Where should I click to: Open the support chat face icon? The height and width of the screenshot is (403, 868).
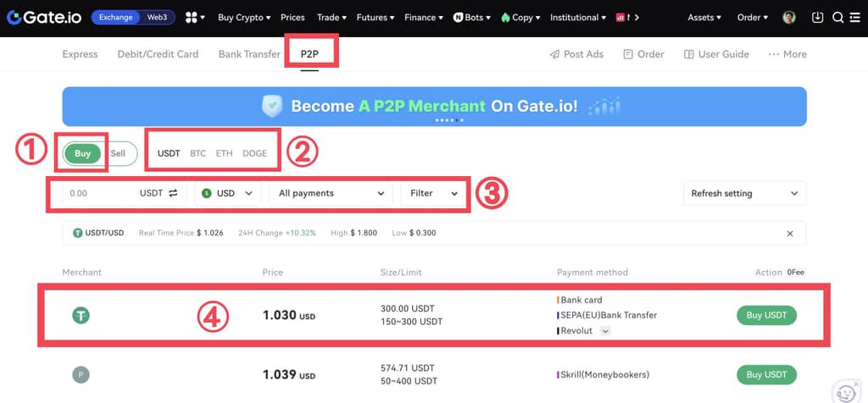click(845, 392)
